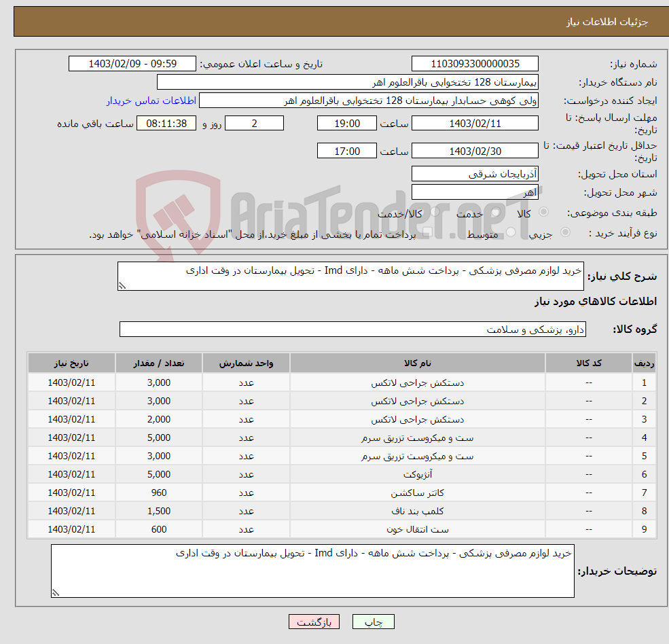Click the request creator name field
Viewport: 669px width, 644px height.
(x=369, y=101)
